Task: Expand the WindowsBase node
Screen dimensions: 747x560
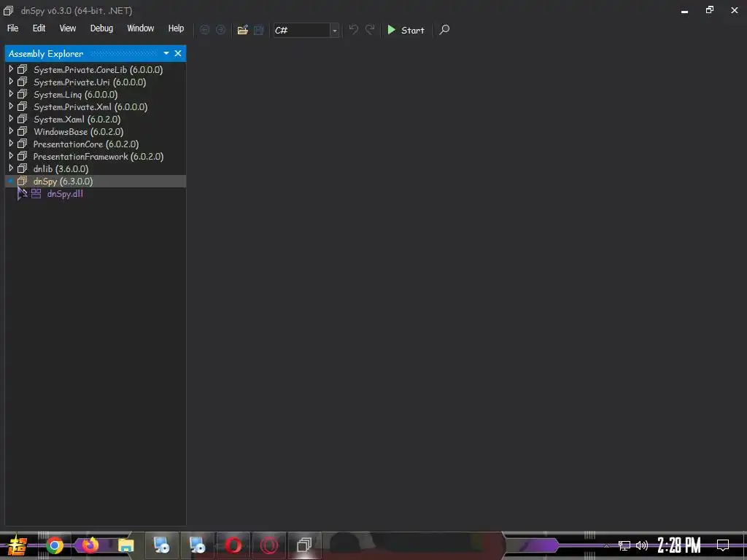Action: 11,131
